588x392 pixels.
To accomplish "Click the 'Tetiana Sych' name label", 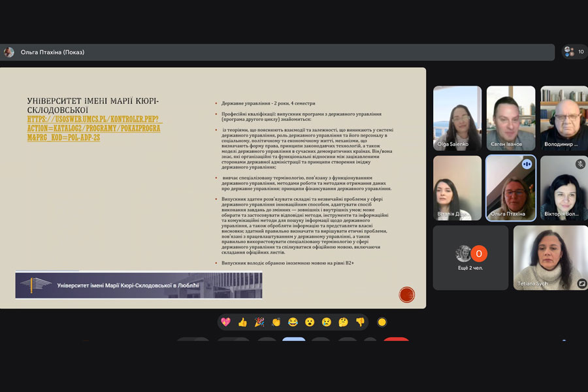I will (532, 284).
